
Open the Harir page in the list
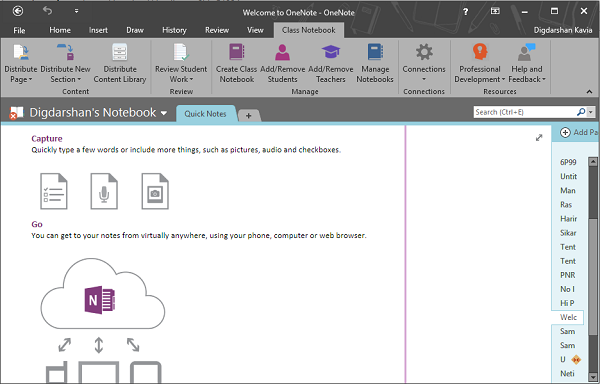coord(568,219)
